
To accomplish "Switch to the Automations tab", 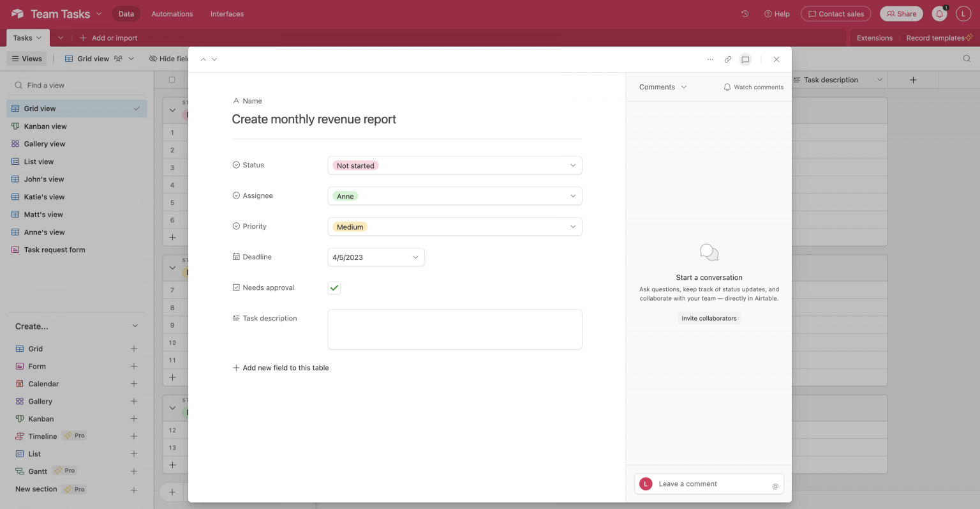I will click(x=172, y=13).
